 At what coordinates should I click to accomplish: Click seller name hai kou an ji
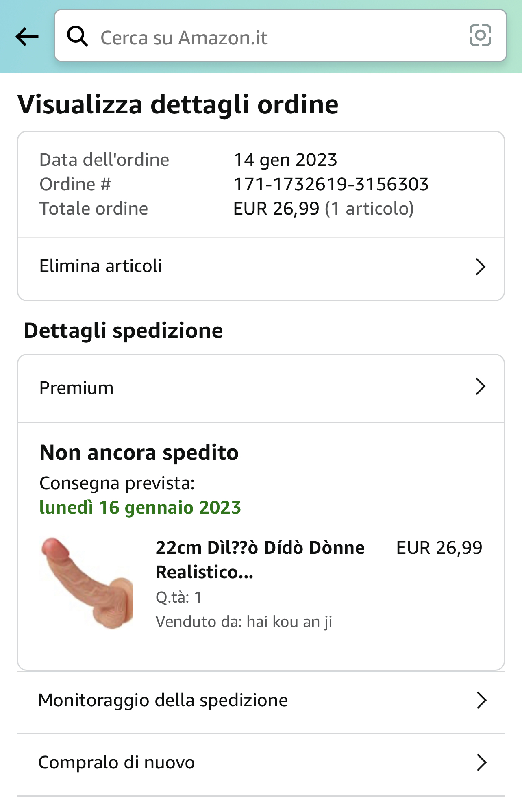(x=289, y=622)
